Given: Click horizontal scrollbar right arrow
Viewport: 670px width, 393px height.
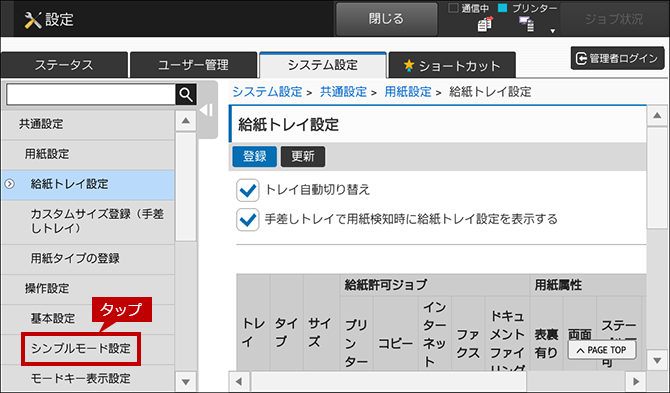Looking at the screenshot, I should click(636, 381).
